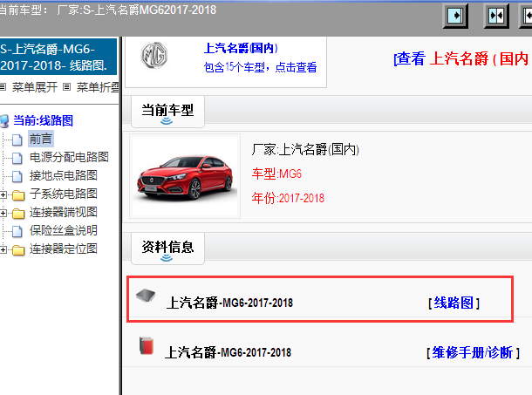Click the page icon beside 接地点电路图
Viewport: 532px width, 395px height.
pyautogui.click(x=17, y=176)
